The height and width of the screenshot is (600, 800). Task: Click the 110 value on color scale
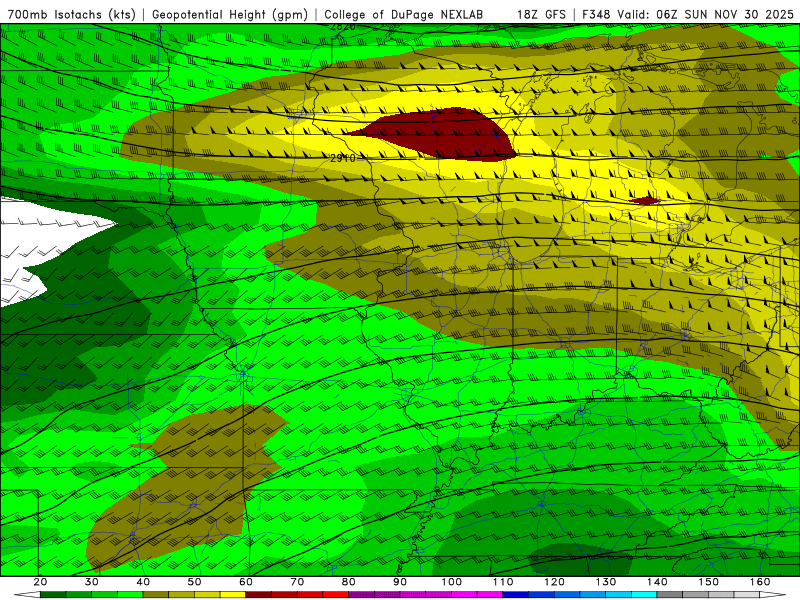(x=503, y=582)
